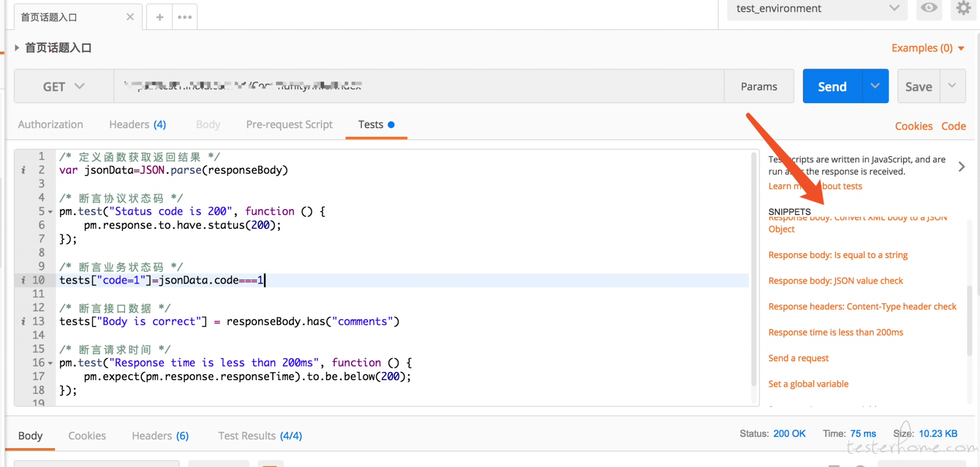Switch to the Headers (4) request tab

[137, 125]
